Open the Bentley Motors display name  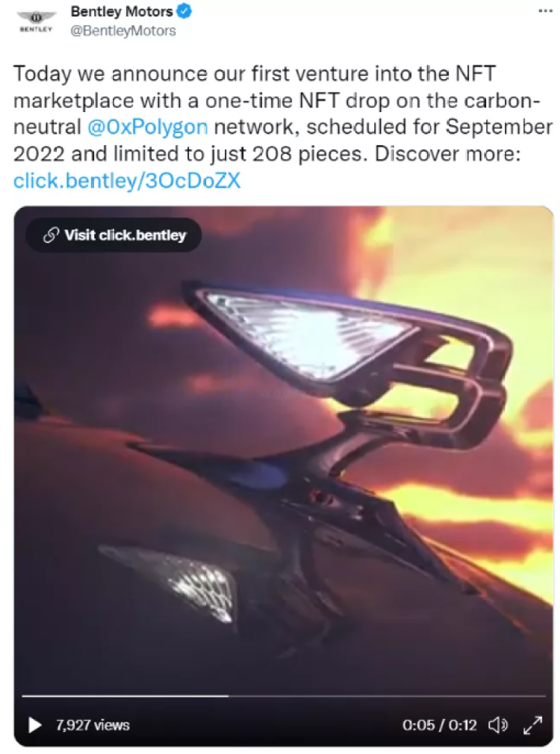pyautogui.click(x=122, y=11)
